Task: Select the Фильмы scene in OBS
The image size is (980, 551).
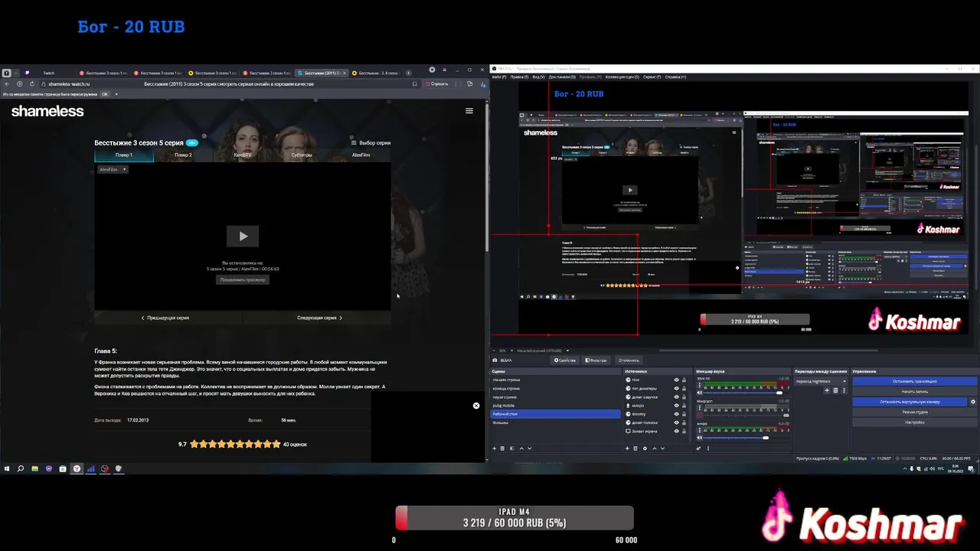Action: pos(555,422)
